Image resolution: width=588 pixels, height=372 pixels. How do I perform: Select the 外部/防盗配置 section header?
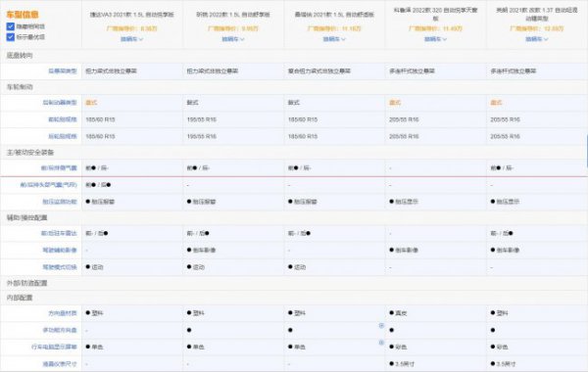pyautogui.click(x=27, y=283)
